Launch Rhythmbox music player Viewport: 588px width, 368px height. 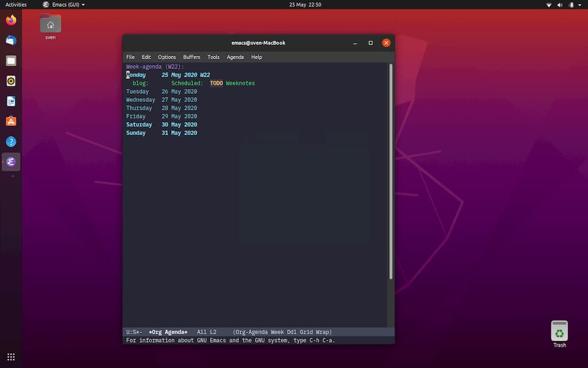[x=11, y=81]
